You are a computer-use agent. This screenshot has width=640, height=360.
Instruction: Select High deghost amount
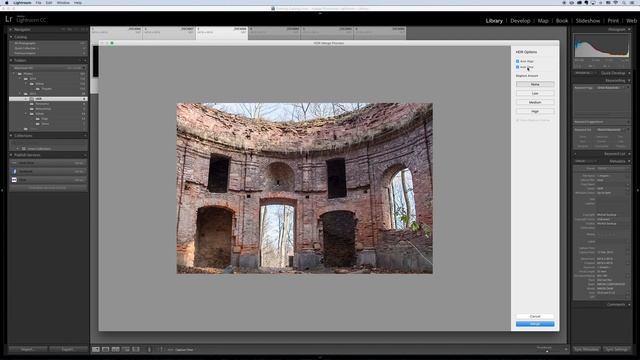(x=535, y=111)
